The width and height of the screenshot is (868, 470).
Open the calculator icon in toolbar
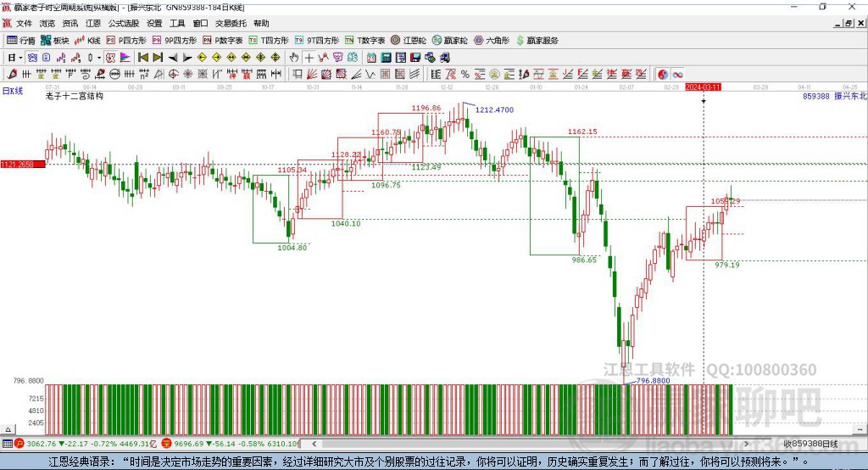point(386,58)
